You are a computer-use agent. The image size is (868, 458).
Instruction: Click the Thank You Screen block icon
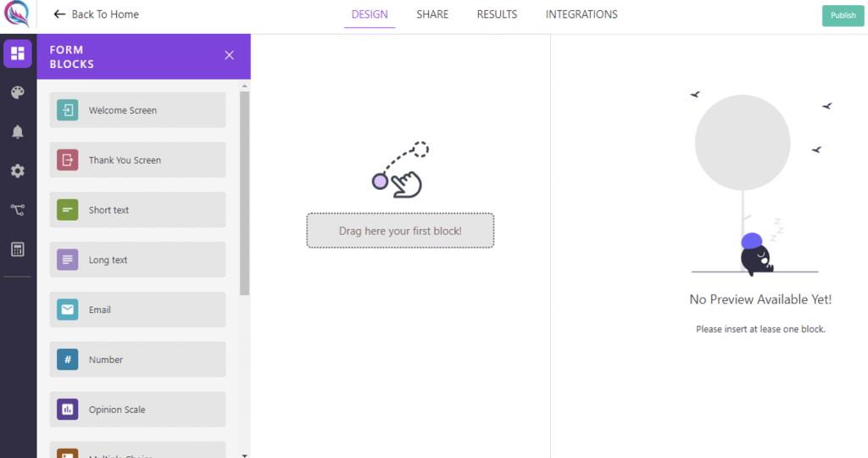coord(68,160)
